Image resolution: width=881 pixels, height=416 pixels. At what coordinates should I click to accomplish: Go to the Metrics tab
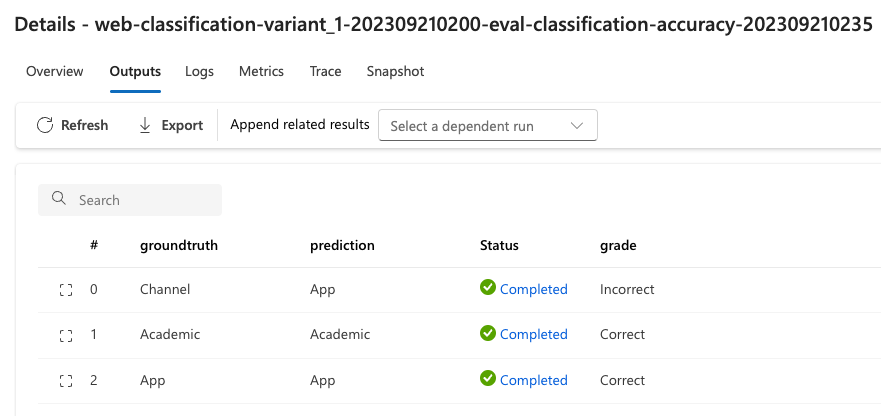pyautogui.click(x=261, y=71)
